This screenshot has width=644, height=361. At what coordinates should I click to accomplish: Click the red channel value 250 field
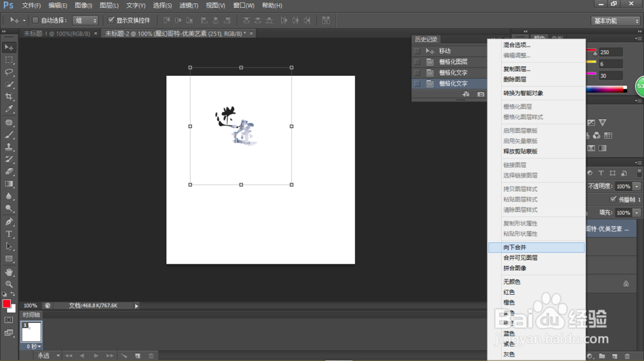tap(611, 52)
